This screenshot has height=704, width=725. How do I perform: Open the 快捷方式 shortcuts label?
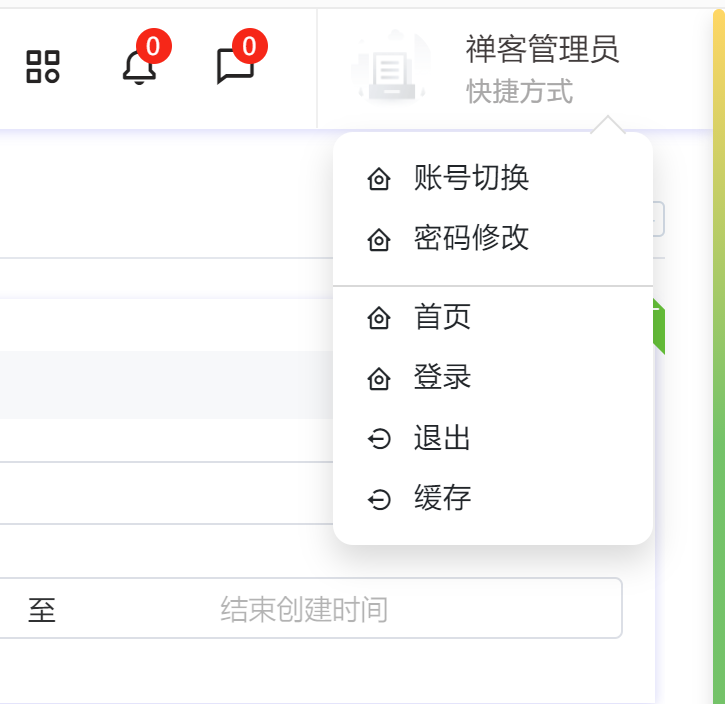pos(520,91)
